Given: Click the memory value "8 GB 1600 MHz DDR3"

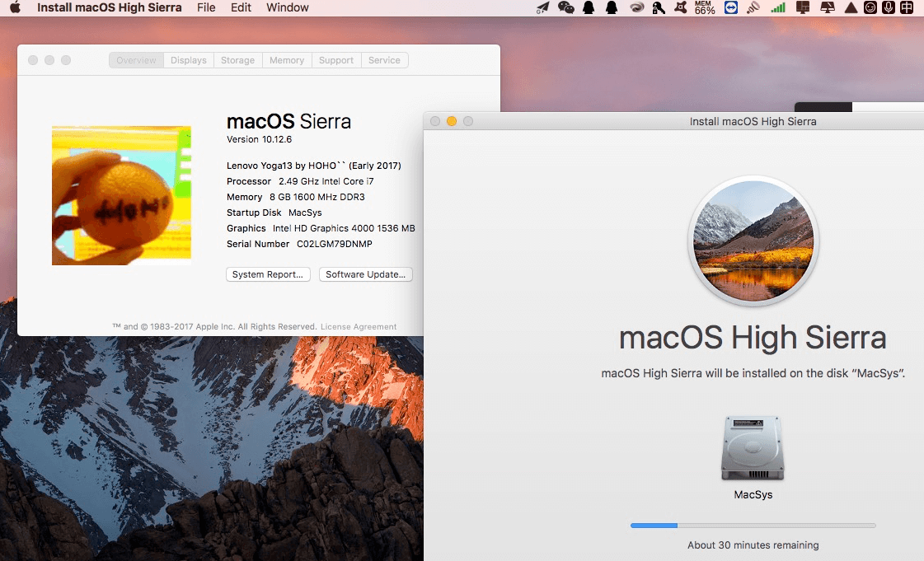Looking at the screenshot, I should (317, 197).
